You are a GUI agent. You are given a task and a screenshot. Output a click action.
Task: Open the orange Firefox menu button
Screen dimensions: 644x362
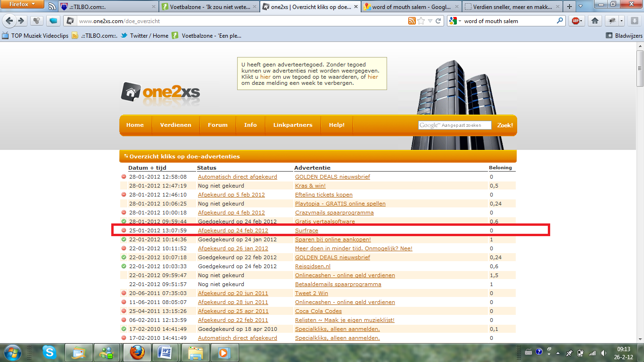[23, 4]
